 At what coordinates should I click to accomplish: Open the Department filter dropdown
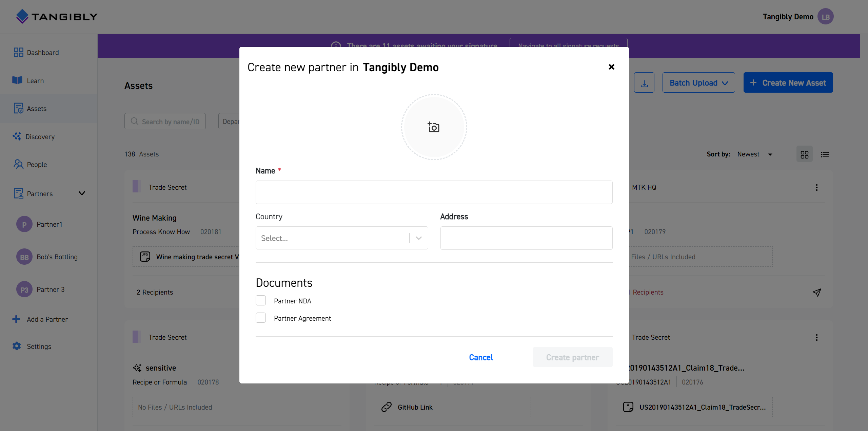[229, 121]
